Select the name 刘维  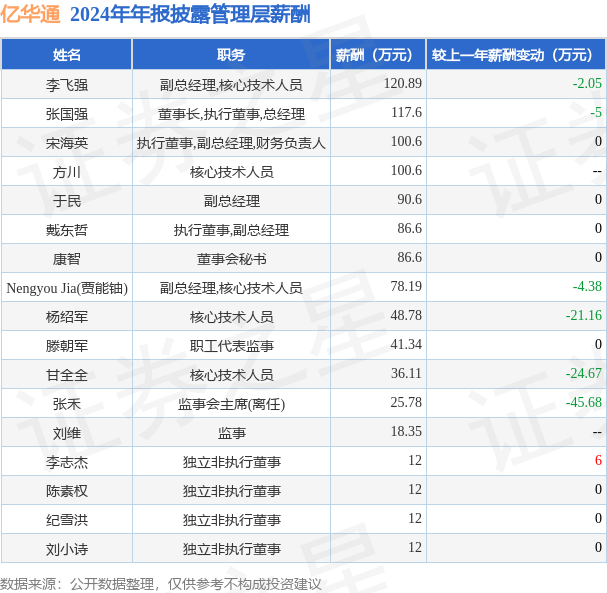click(67, 433)
